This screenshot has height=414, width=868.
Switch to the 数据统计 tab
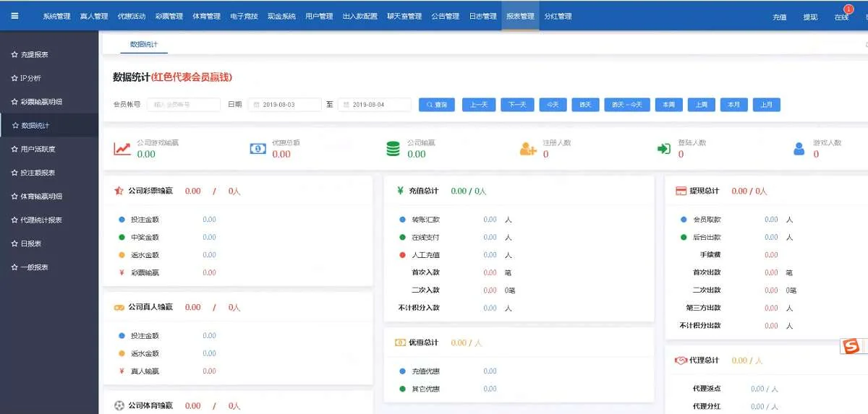click(143, 45)
